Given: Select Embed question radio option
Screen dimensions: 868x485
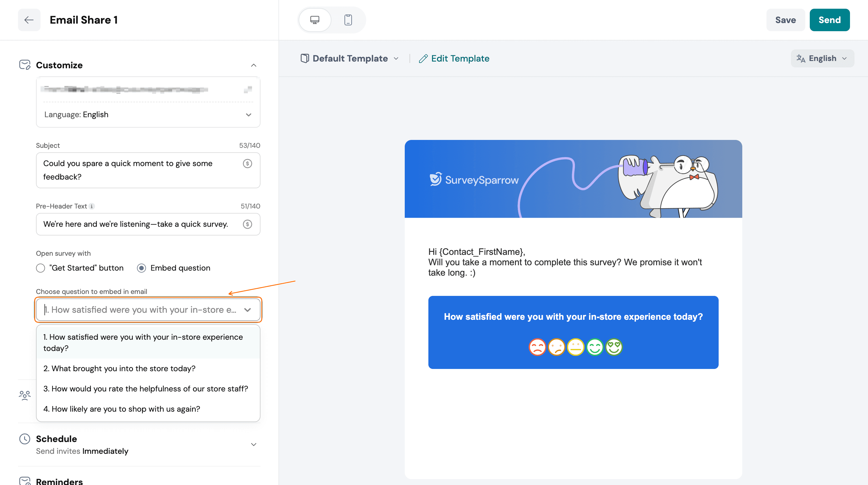Looking at the screenshot, I should coord(141,268).
